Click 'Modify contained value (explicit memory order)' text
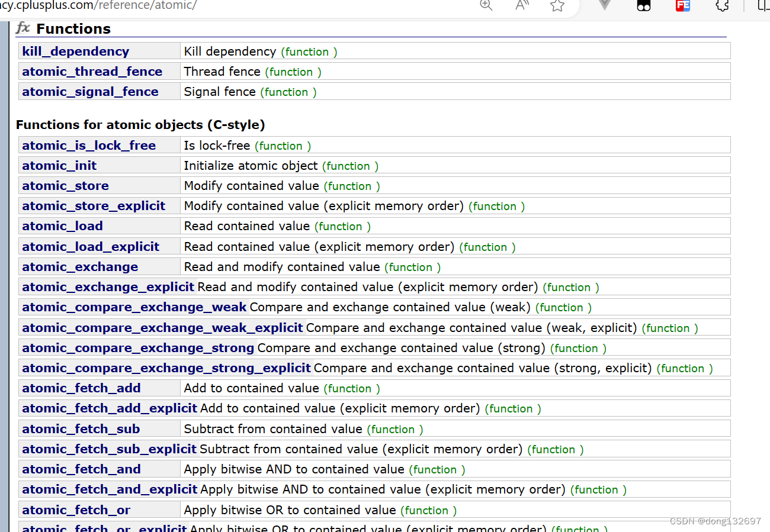The height and width of the screenshot is (532, 770). (x=324, y=206)
